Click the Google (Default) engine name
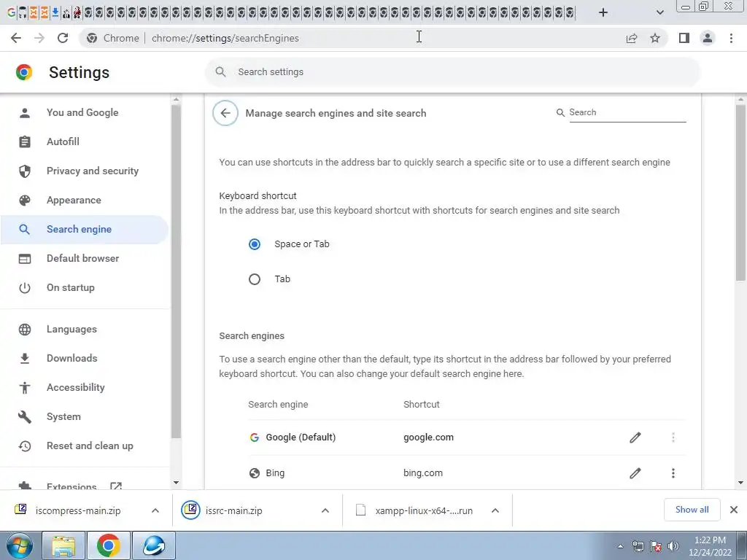The height and width of the screenshot is (560, 747). click(301, 437)
